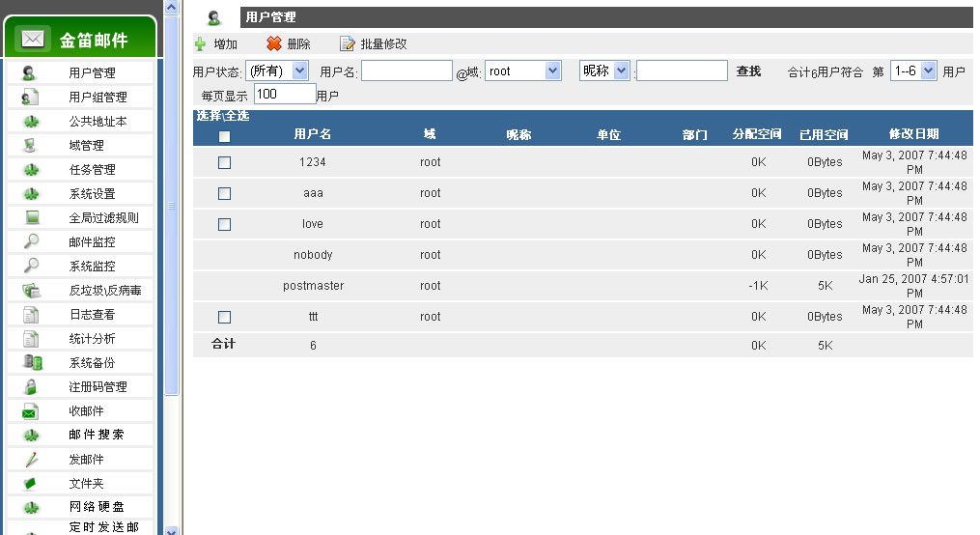Expand the domain dropdown showing root
The width and height of the screenshot is (980, 535).
522,70
